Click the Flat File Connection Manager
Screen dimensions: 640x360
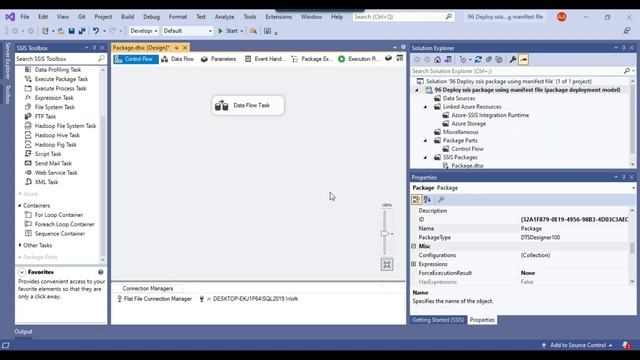click(x=154, y=299)
